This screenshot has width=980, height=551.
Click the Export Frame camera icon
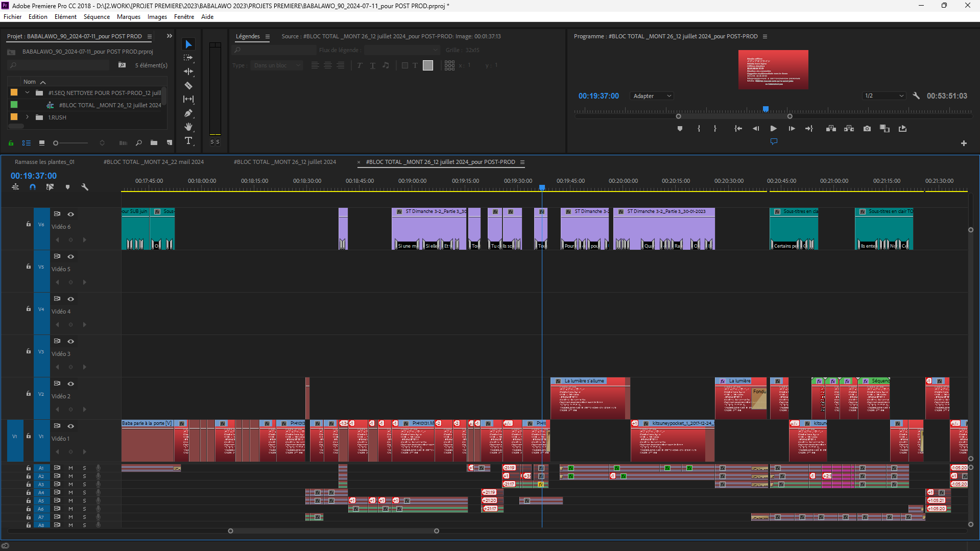[x=867, y=129]
